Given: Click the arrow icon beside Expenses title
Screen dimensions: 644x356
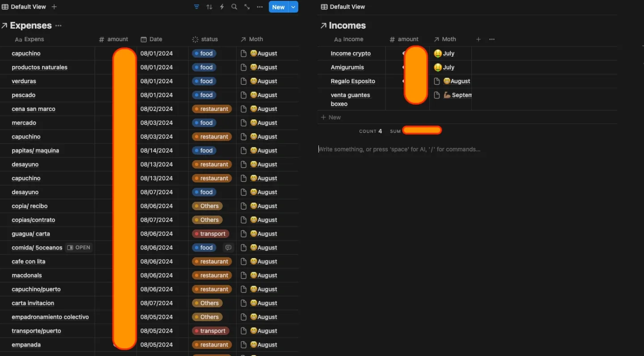Looking at the screenshot, I should click(4, 26).
